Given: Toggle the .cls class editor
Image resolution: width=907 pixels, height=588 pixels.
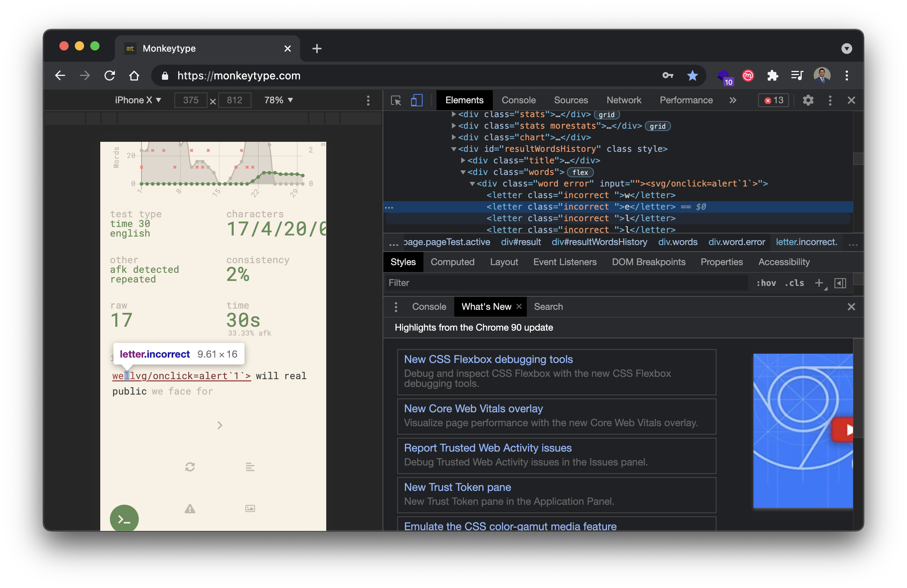Looking at the screenshot, I should (794, 283).
